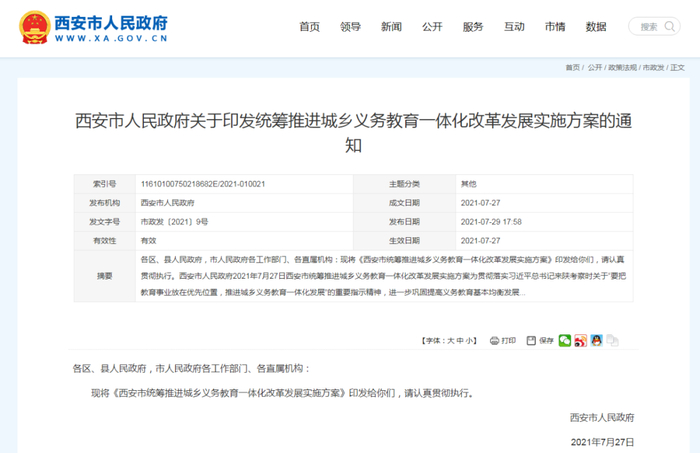Share article via QQ icon
The height and width of the screenshot is (453, 700).
596,341
